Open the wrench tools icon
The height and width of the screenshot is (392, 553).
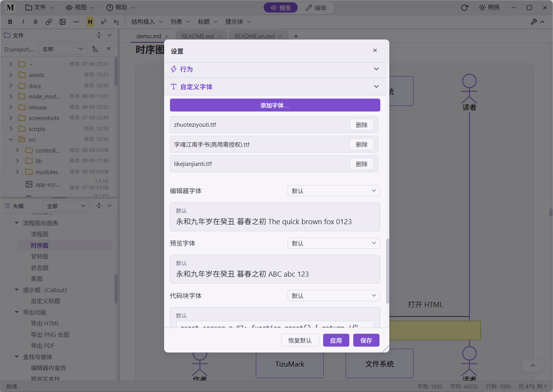tap(534, 22)
